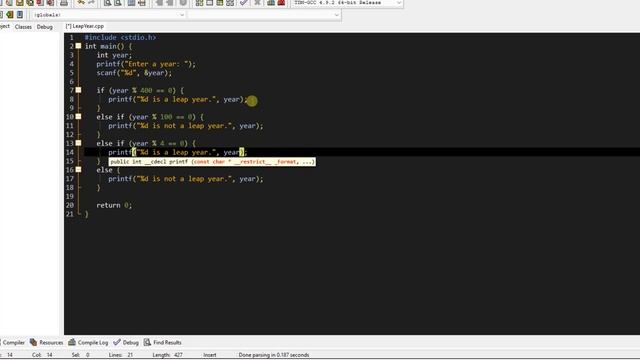Click the bottom Debug checkmark icon
The width and height of the screenshot is (640, 360).
point(117,342)
